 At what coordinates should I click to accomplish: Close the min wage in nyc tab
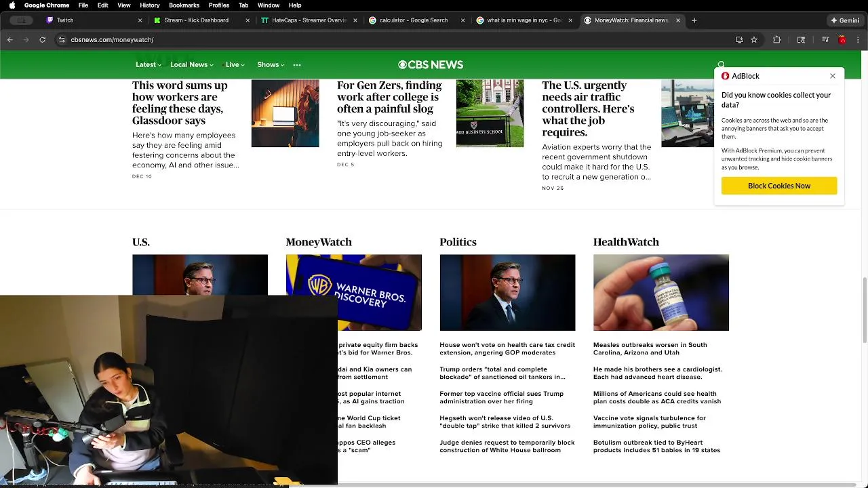(570, 20)
